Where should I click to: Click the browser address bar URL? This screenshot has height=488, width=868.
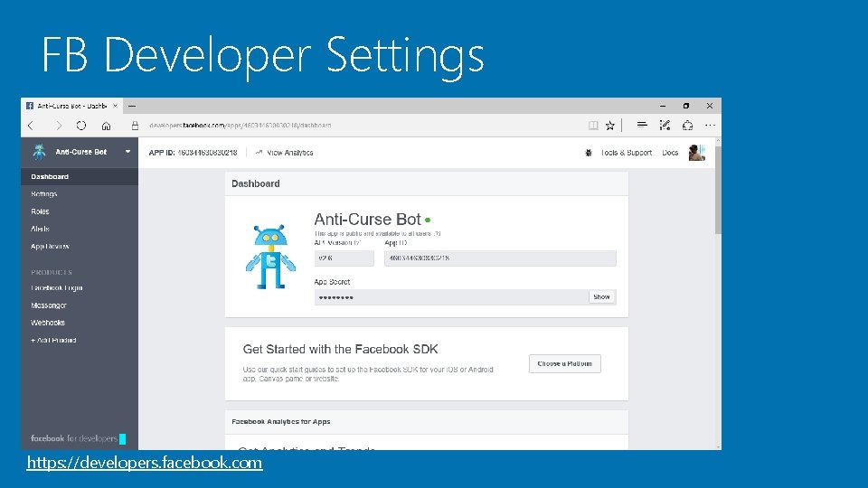tap(241, 126)
